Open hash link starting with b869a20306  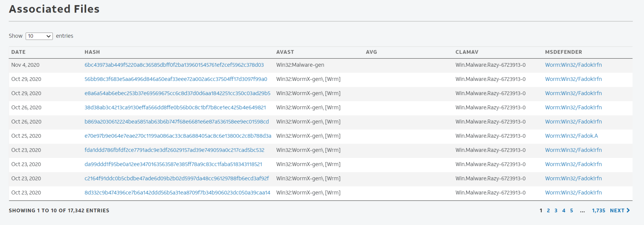coord(177,122)
